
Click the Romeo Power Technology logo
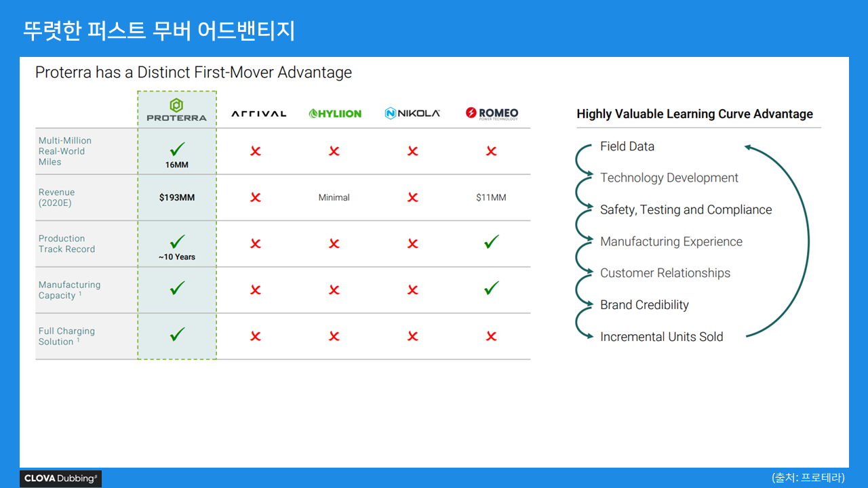click(x=492, y=113)
